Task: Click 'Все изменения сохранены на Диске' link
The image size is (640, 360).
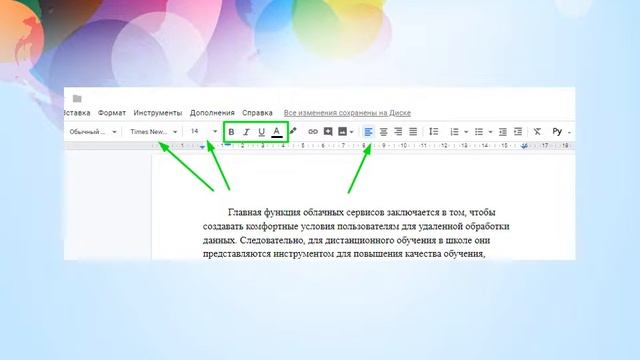Action: pyautogui.click(x=347, y=113)
